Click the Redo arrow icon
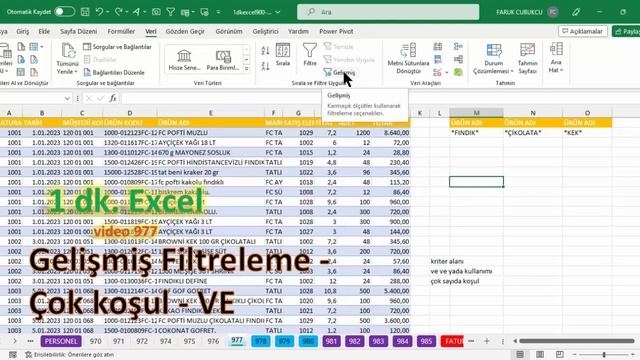640x360 pixels. [x=118, y=12]
